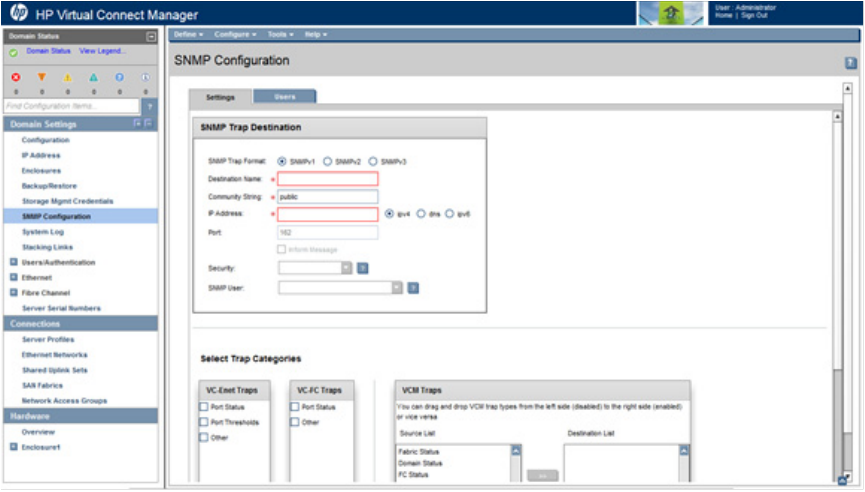The height and width of the screenshot is (492, 865).
Task: Choose ipv6 address type
Action: pyautogui.click(x=450, y=213)
